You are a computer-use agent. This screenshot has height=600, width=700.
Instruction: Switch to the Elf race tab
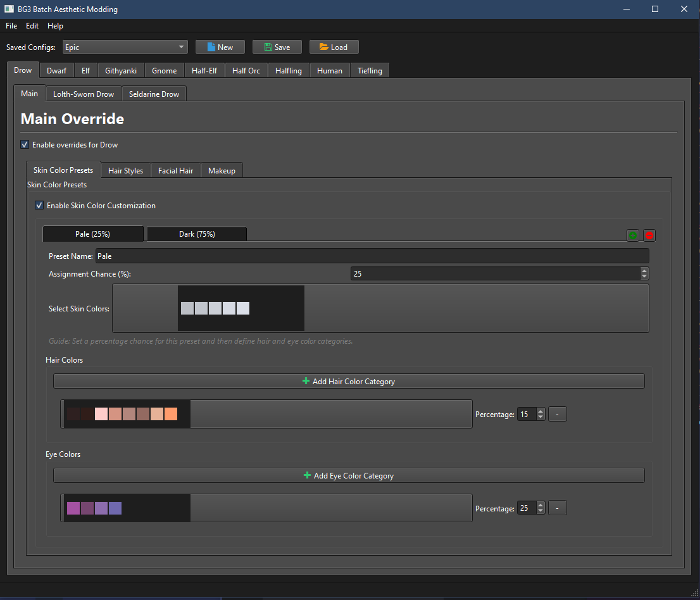tap(85, 70)
